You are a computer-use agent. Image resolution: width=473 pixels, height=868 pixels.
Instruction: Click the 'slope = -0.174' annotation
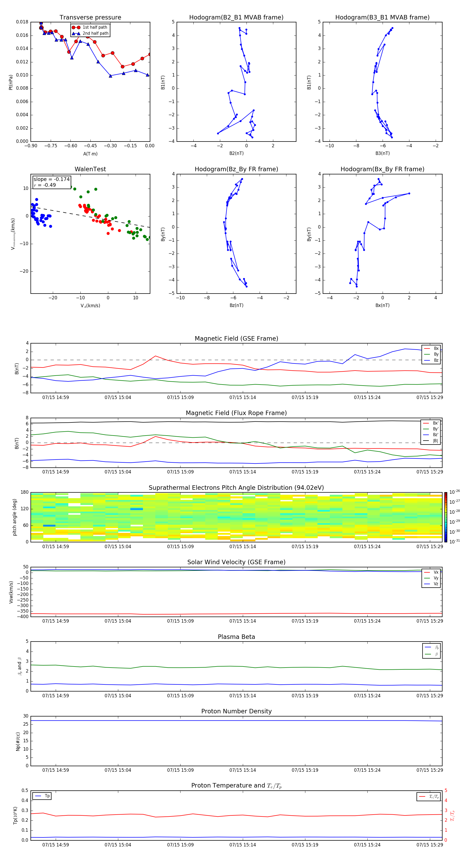coord(52,179)
